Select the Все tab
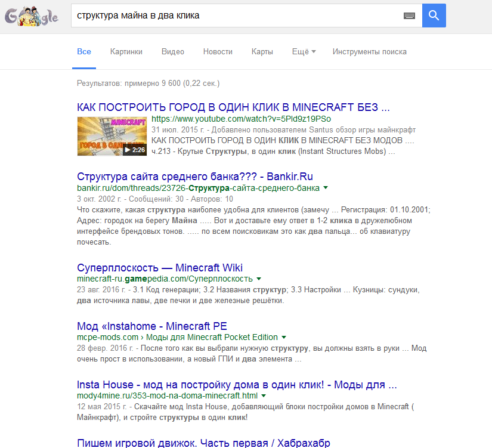492x448 pixels. (83, 52)
